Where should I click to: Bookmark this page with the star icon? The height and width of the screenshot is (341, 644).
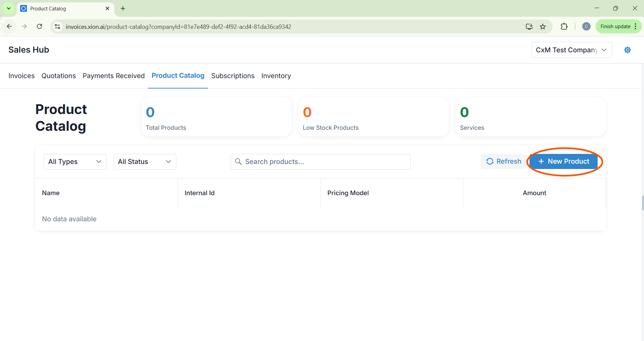tap(543, 26)
